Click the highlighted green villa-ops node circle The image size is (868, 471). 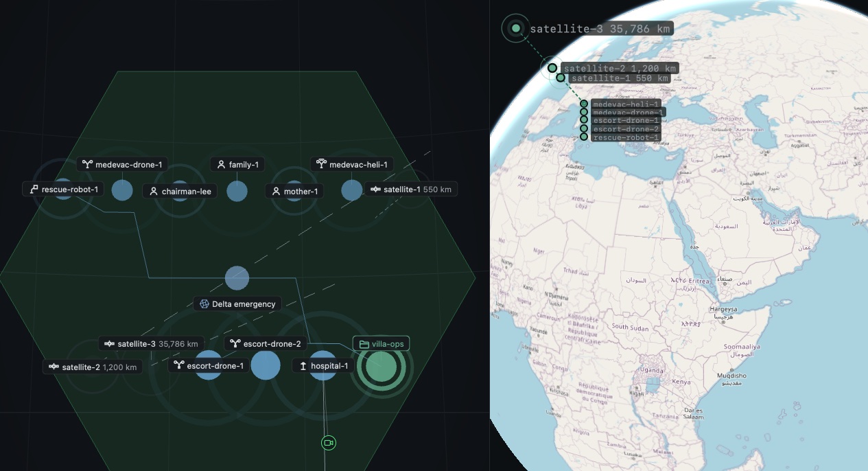(x=382, y=367)
